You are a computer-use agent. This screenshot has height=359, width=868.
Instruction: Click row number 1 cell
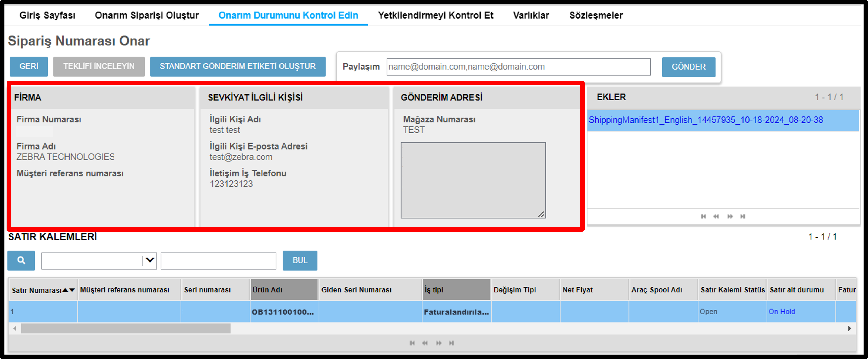pyautogui.click(x=43, y=312)
